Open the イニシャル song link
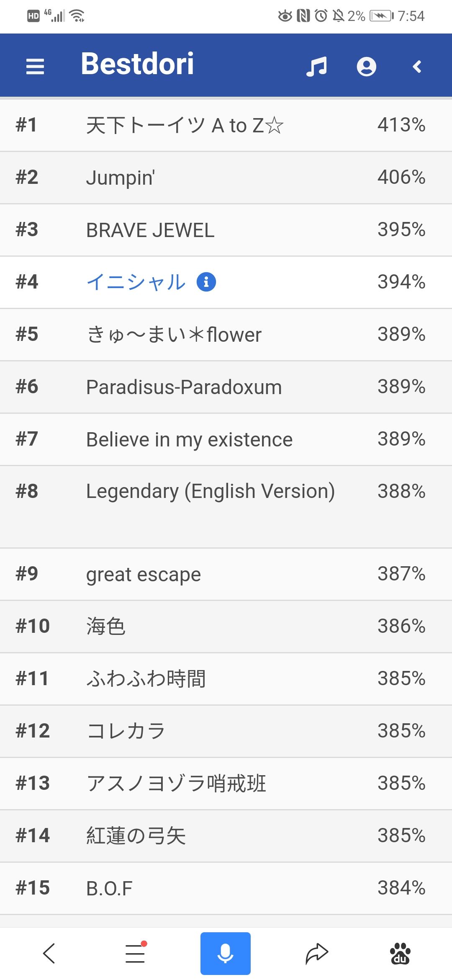 tap(136, 282)
